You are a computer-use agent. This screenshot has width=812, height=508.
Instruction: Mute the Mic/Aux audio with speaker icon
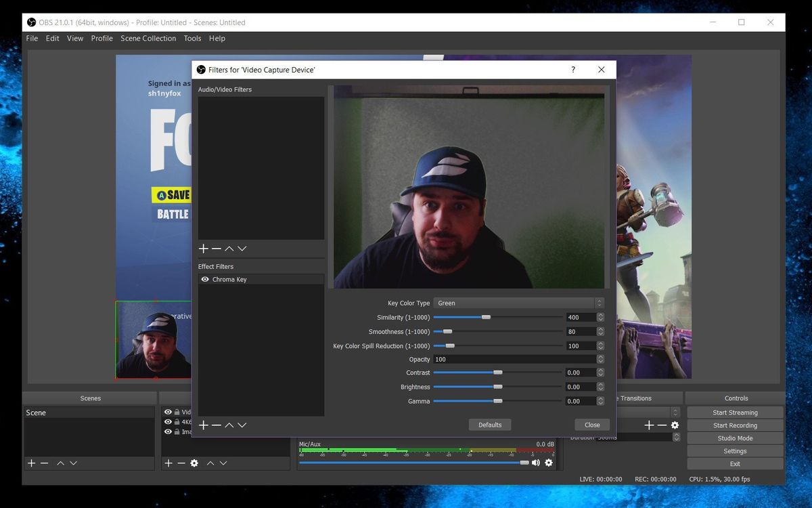(x=535, y=463)
